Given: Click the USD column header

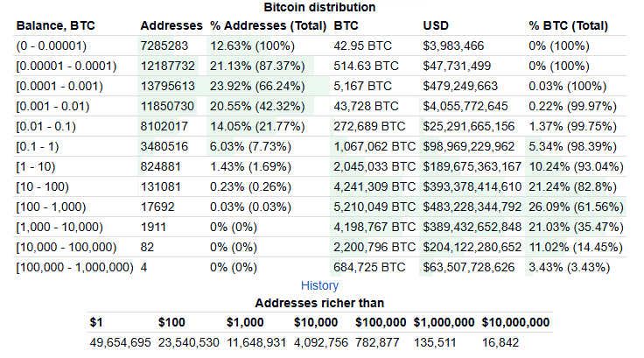Looking at the screenshot, I should click(437, 25).
